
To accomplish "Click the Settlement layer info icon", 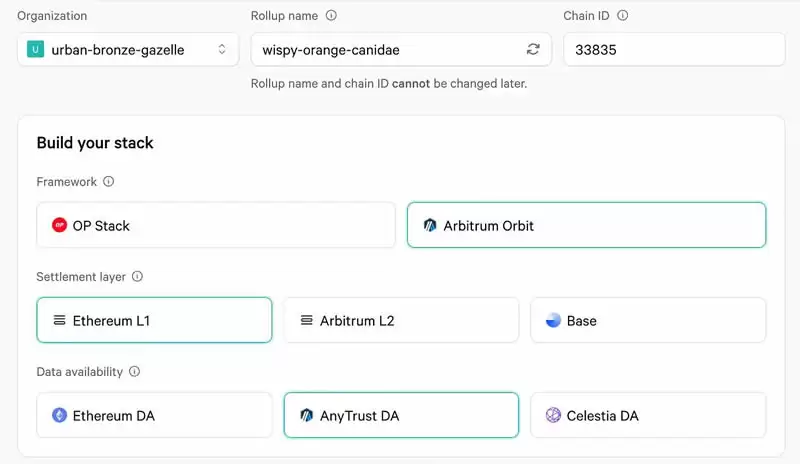I will tap(138, 277).
